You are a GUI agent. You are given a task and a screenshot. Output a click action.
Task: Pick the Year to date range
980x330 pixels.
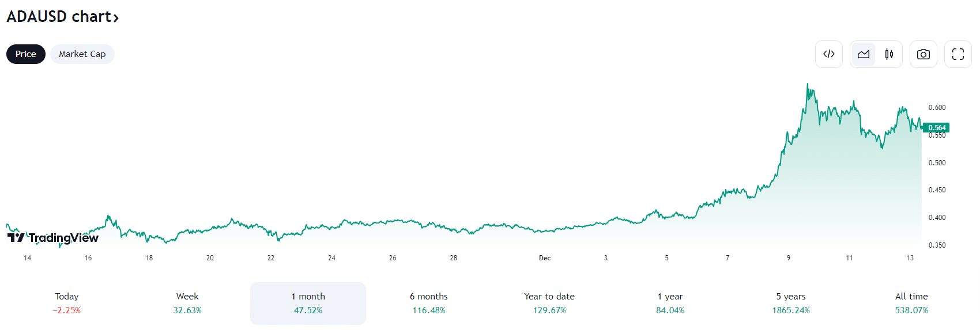549,303
